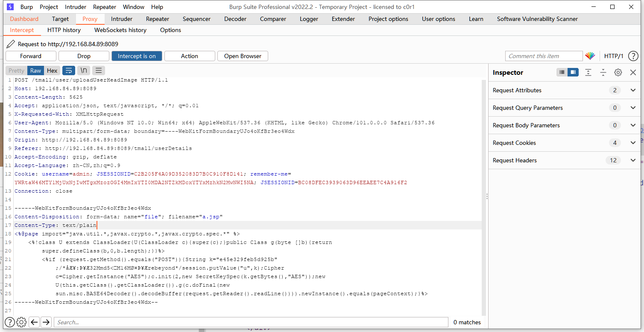Show non-printable characters with the \n button

tap(84, 71)
